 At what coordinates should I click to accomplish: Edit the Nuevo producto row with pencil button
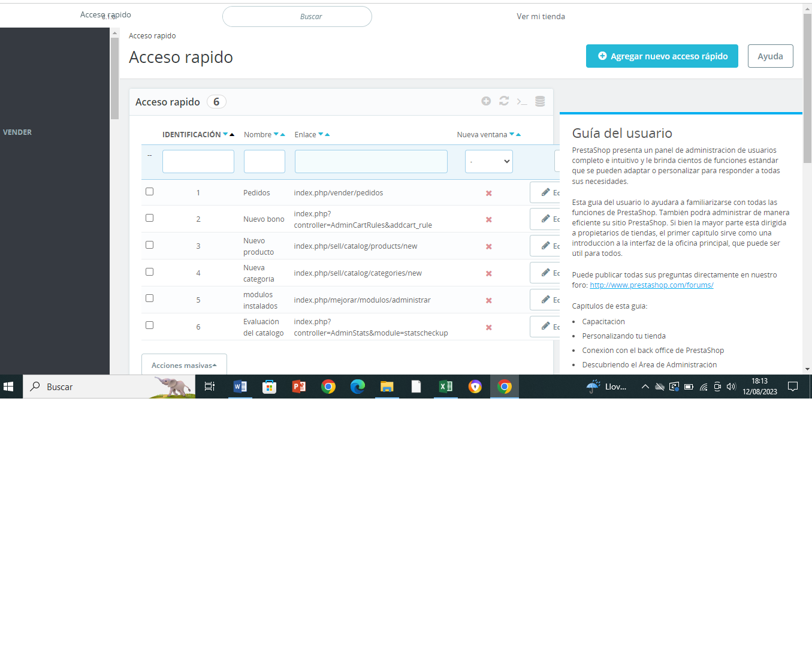click(x=545, y=246)
